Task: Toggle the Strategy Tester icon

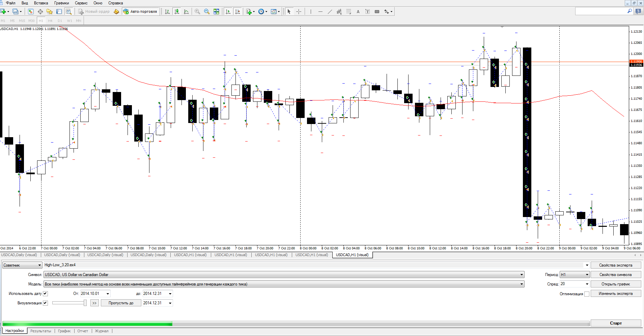Action: [x=68, y=11]
